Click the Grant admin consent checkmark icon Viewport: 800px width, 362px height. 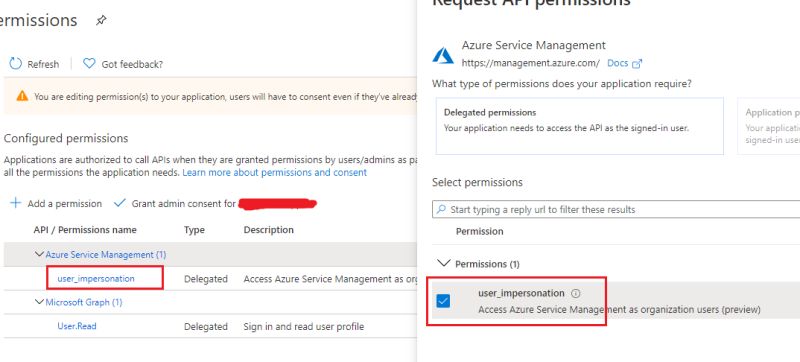coord(120,203)
